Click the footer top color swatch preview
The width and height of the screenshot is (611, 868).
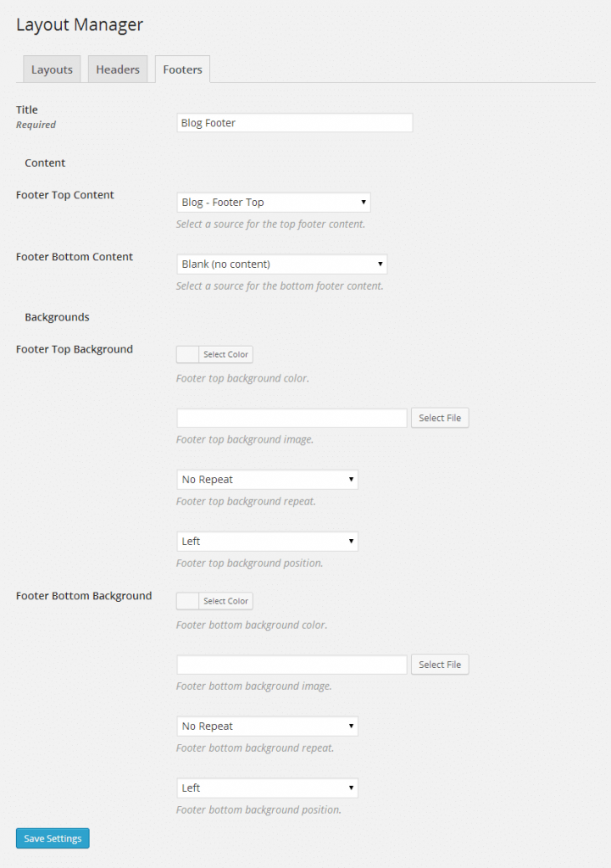click(x=188, y=353)
